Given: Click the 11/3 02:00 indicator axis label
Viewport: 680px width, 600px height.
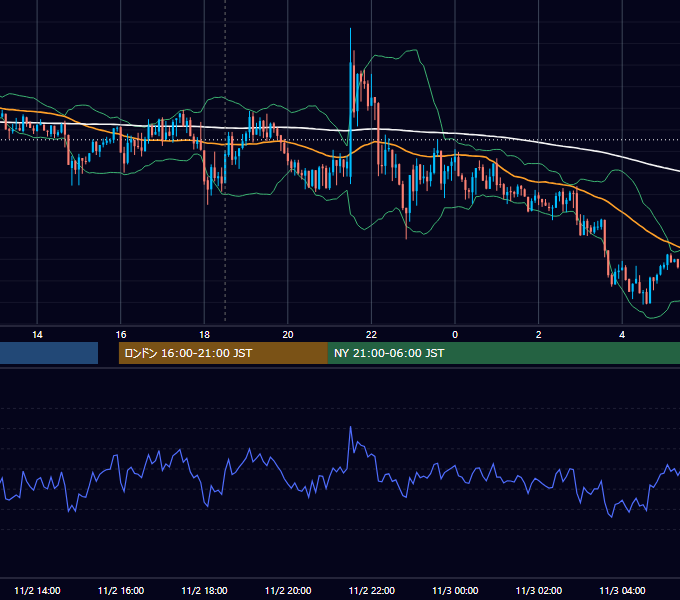Looking at the screenshot, I should pyautogui.click(x=539, y=590).
